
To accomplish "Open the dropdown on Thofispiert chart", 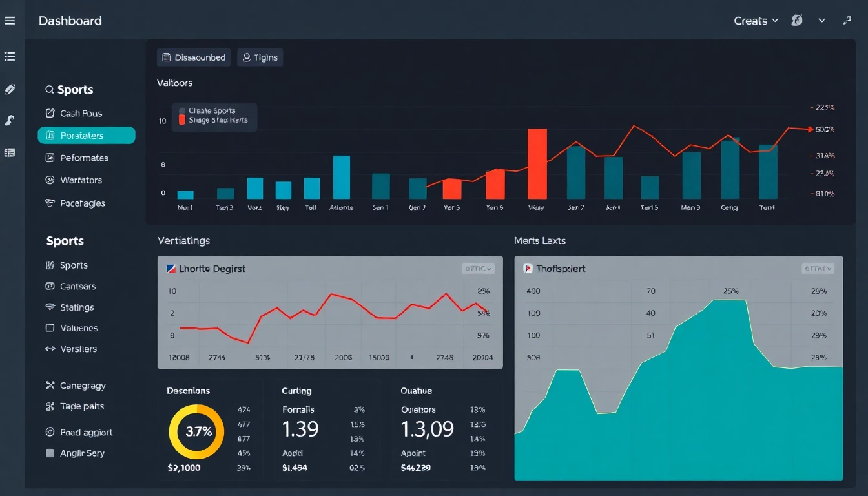I will (818, 269).
